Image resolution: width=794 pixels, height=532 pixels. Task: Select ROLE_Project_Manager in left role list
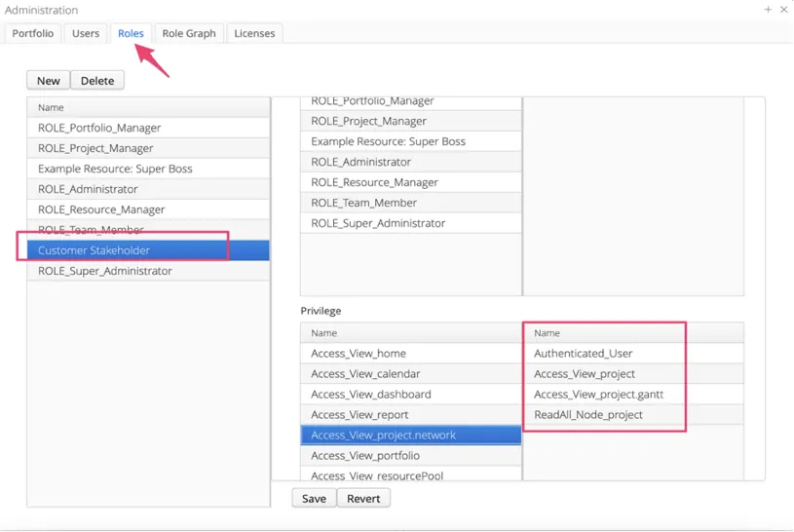pyautogui.click(x=148, y=148)
